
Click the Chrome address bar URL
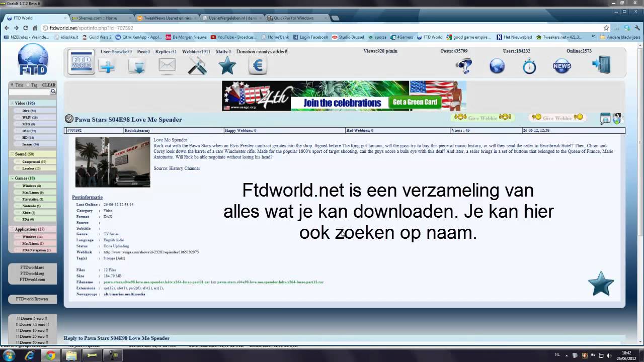click(92, 28)
